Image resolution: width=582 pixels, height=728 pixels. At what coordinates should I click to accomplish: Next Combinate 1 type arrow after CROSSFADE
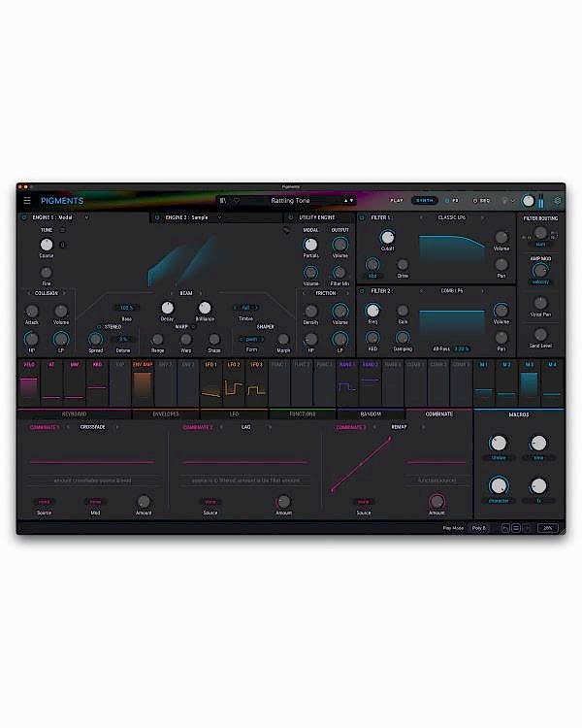117,427
